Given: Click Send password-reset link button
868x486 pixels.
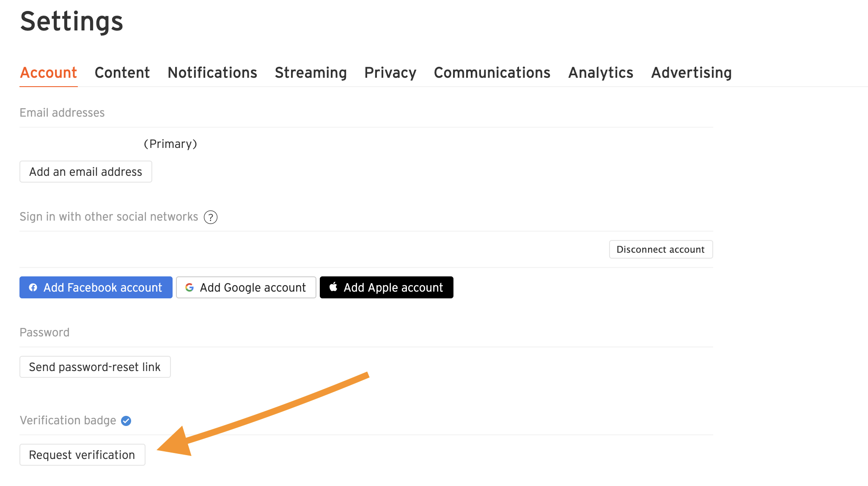Looking at the screenshot, I should (95, 366).
